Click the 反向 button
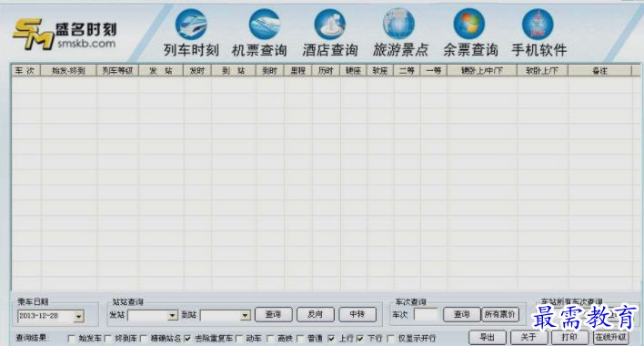The width and height of the screenshot is (644, 346). pos(316,314)
